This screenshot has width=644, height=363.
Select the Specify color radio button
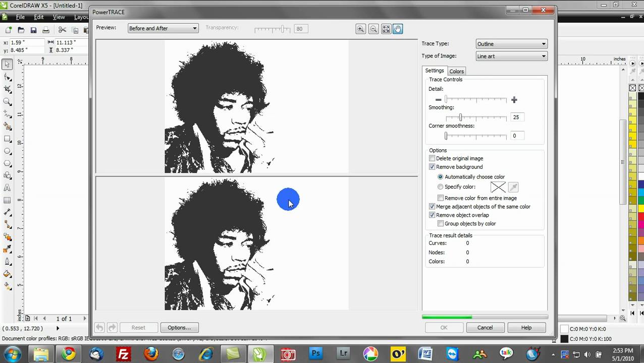tap(441, 187)
